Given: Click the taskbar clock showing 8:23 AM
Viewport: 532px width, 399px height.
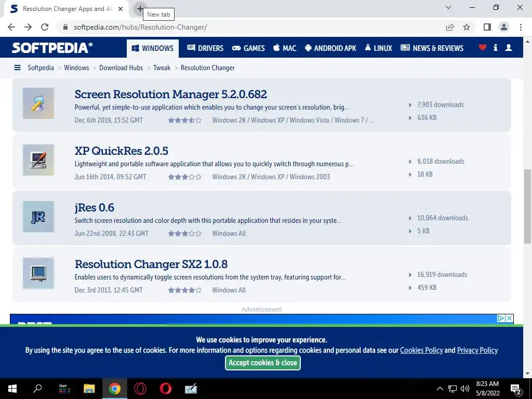Looking at the screenshot, I should point(487,389).
